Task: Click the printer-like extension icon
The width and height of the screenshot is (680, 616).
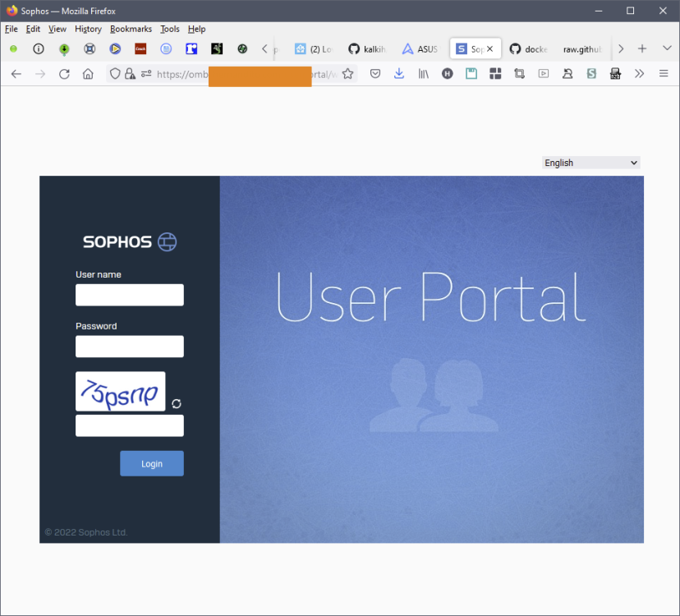Action: pos(615,74)
